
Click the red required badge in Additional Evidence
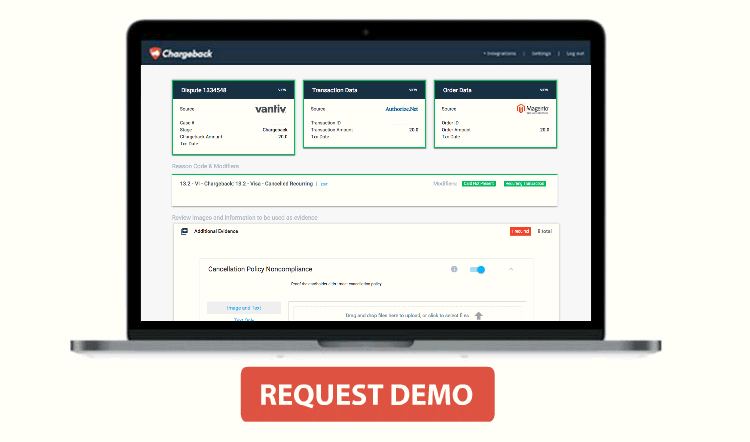click(520, 231)
